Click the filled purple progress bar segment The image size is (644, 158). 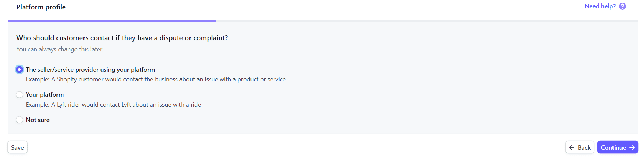(x=112, y=21)
